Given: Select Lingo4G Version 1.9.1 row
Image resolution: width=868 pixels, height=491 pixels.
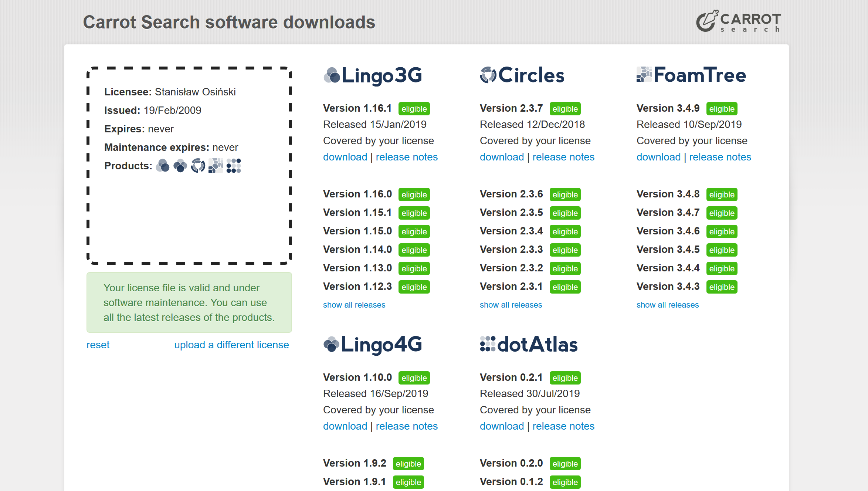Looking at the screenshot, I should point(373,482).
